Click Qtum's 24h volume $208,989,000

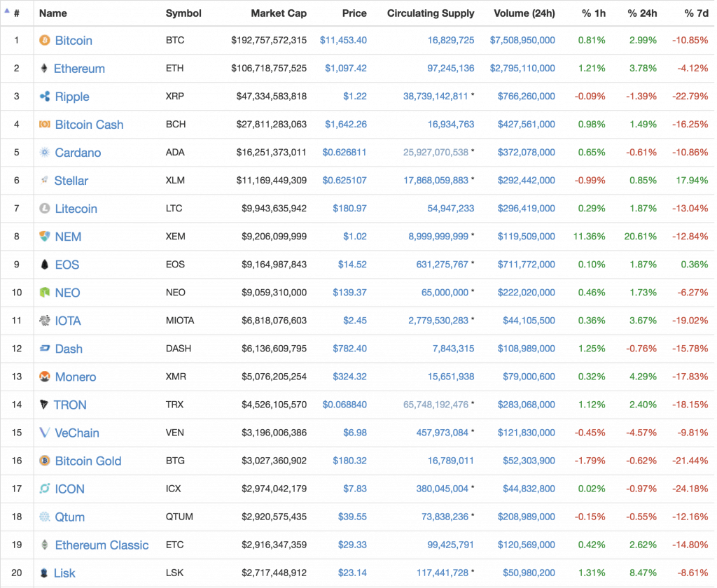click(527, 517)
